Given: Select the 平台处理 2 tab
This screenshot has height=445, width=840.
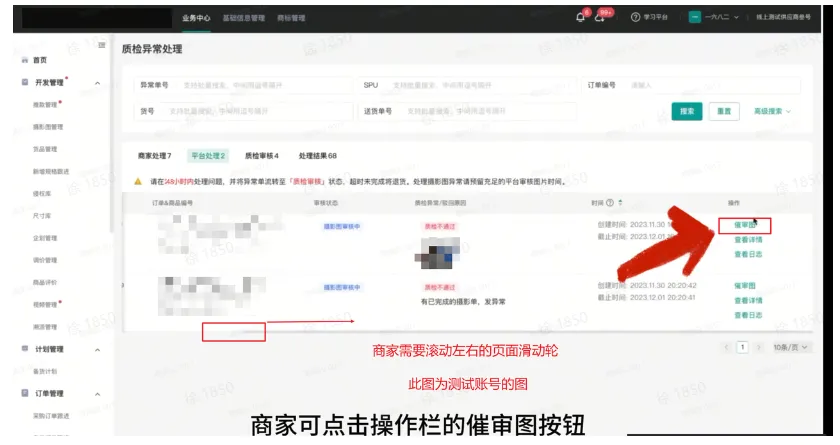Looking at the screenshot, I should pos(208,156).
